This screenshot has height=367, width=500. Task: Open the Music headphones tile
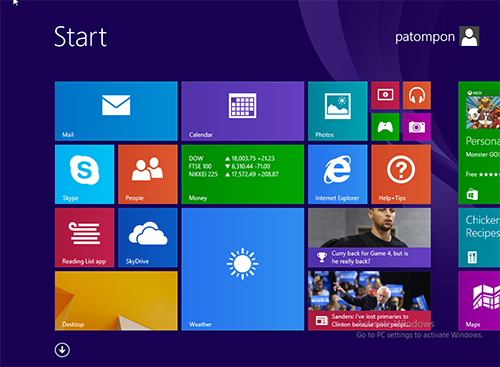(x=417, y=95)
